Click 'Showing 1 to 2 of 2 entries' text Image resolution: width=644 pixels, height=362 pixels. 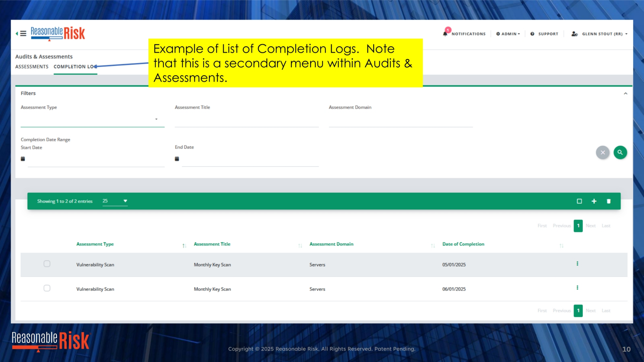(x=65, y=201)
